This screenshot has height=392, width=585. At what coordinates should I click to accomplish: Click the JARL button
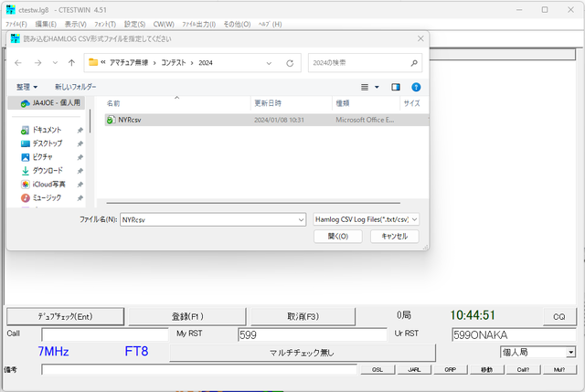click(414, 370)
